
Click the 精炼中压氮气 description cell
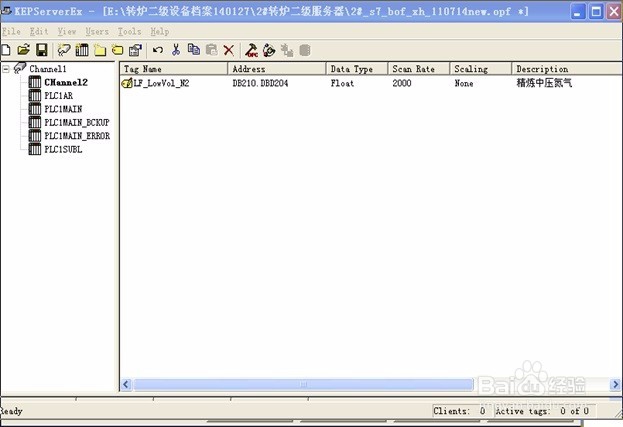coord(544,83)
